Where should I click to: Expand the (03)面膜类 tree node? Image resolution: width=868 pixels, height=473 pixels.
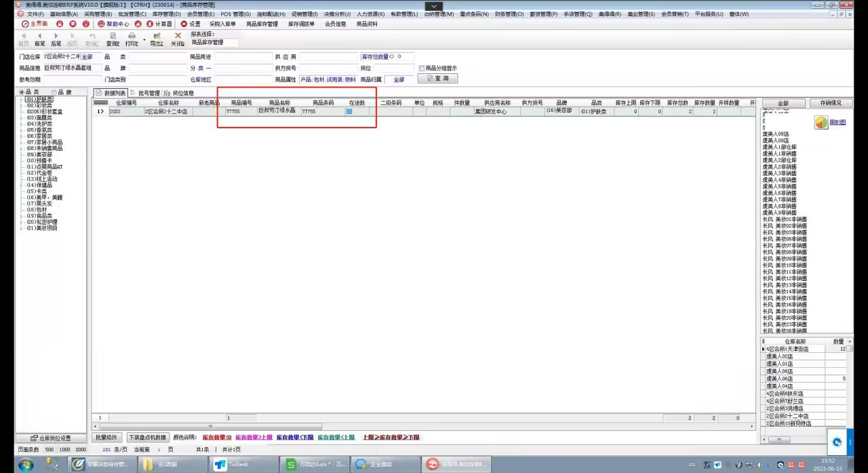21,117
